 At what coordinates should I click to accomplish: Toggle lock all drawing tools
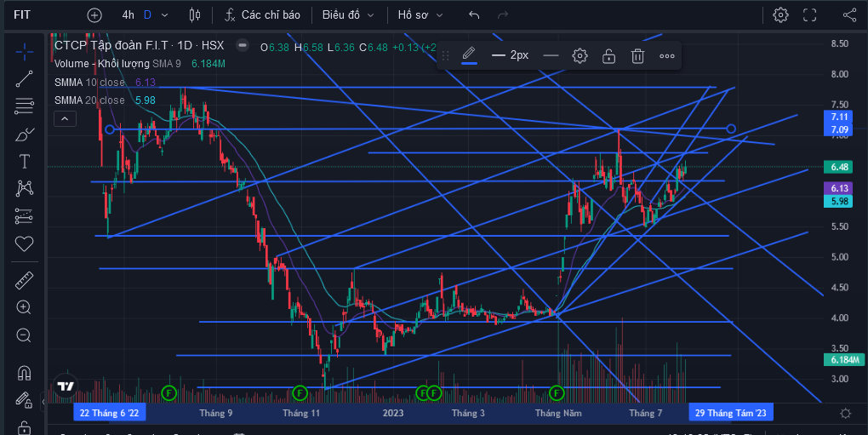point(24,427)
